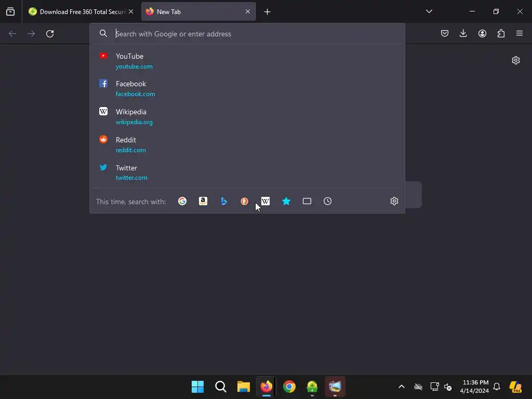Click Firefox icon in taskbar
532x399 pixels.
point(267,387)
